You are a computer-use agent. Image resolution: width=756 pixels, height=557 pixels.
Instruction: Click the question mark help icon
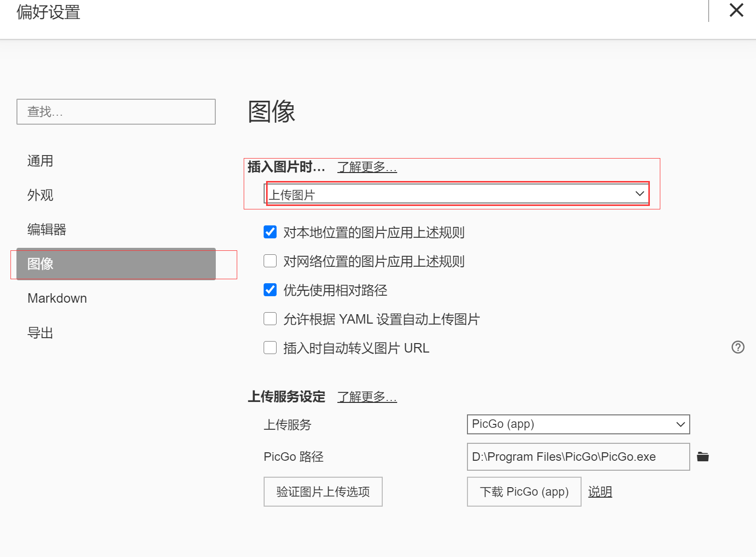(x=738, y=347)
